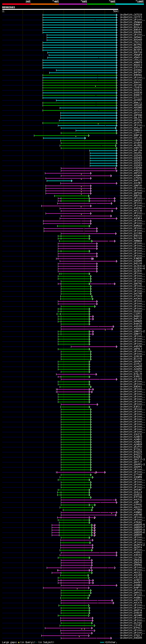Click the UniRef100_B9RHA1 label

pos(131,75)
